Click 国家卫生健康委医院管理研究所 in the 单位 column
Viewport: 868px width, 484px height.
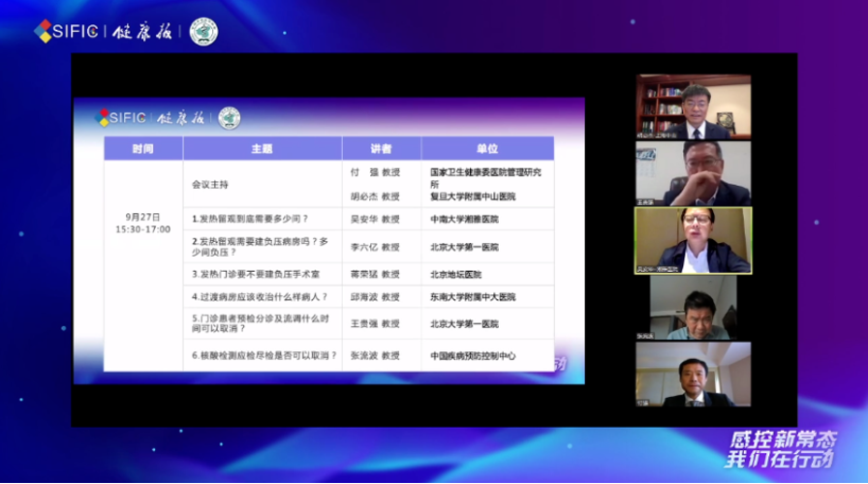click(x=485, y=178)
